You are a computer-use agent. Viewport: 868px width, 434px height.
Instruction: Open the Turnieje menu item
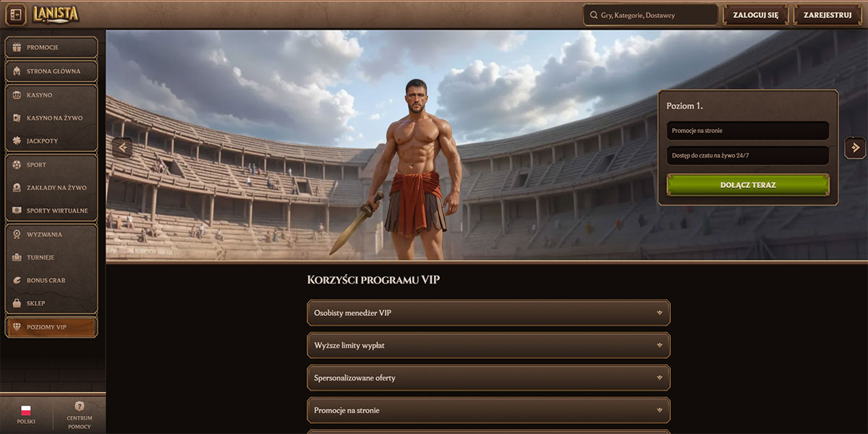click(51, 257)
